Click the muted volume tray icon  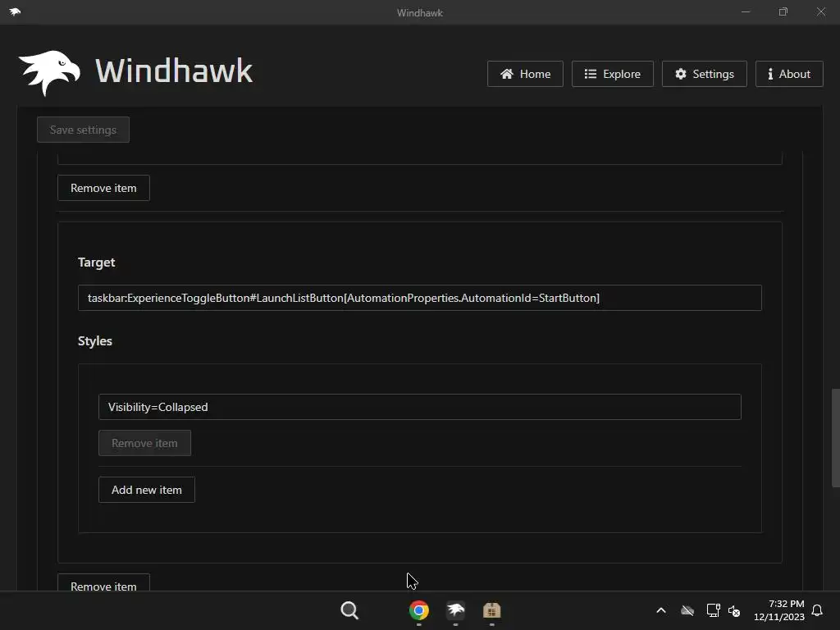pos(734,610)
